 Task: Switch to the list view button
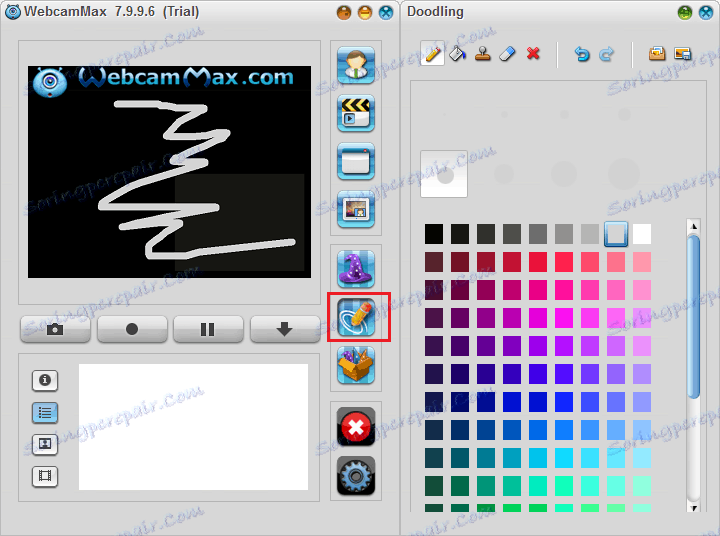click(45, 412)
